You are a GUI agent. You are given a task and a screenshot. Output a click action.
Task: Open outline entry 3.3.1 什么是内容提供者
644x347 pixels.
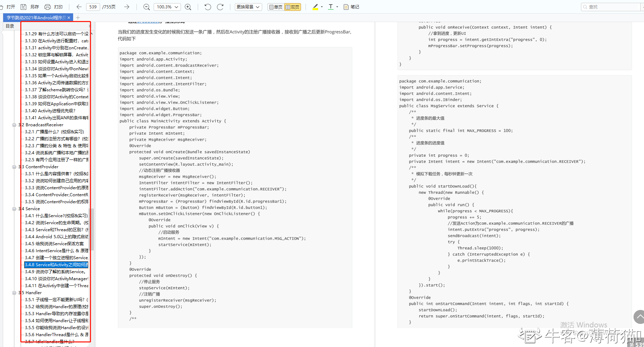(x=56, y=174)
